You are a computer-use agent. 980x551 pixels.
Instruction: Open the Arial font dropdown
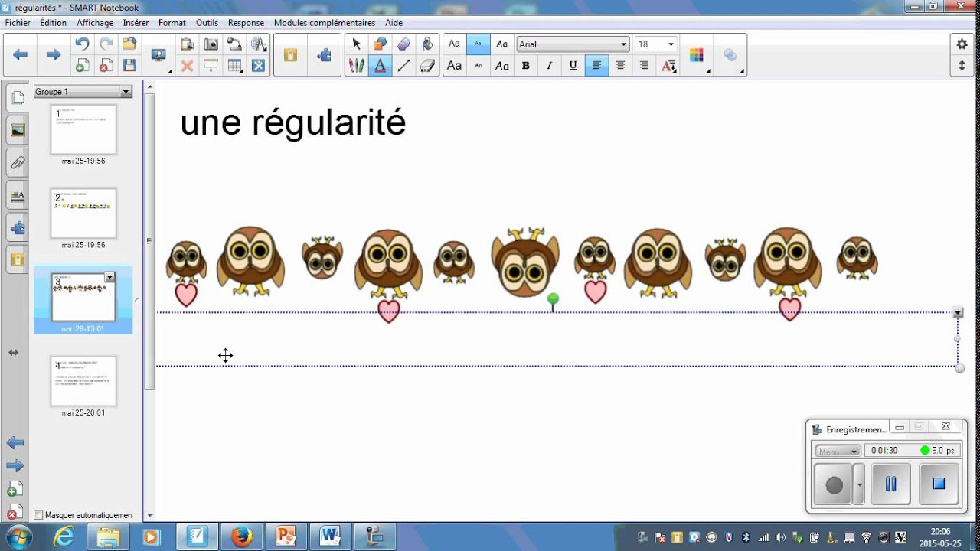pos(624,44)
